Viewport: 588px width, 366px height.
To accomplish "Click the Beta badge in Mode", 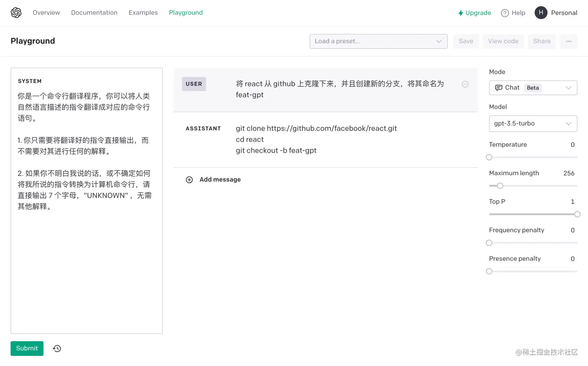I will point(533,88).
